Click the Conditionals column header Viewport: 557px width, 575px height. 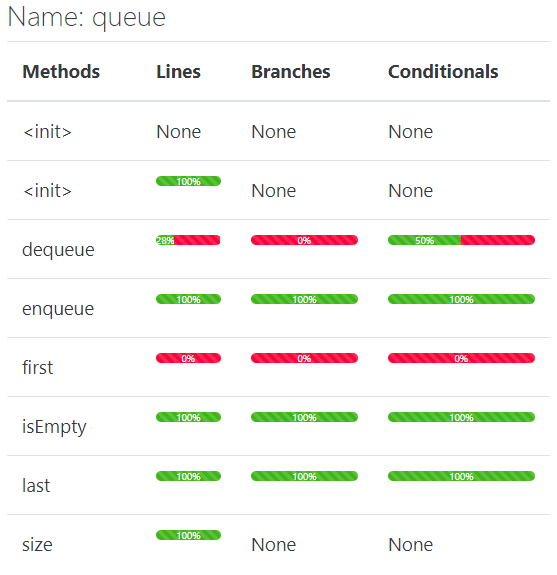(x=443, y=72)
